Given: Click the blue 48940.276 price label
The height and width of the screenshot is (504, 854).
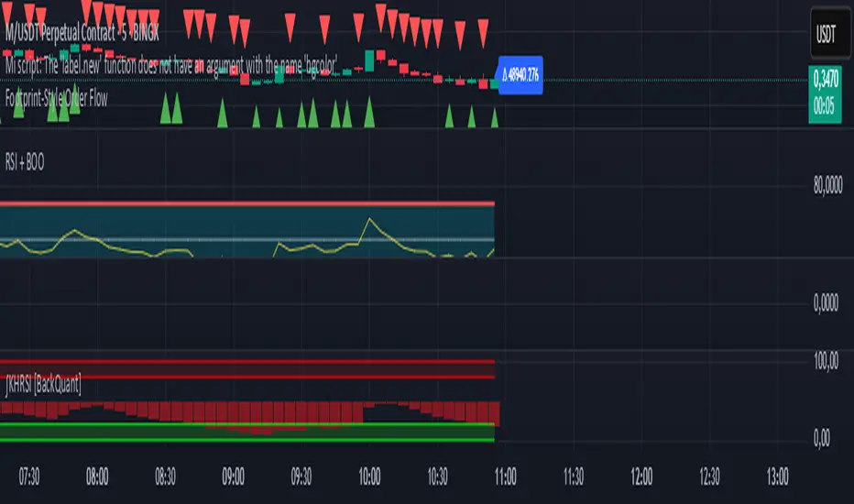Looking at the screenshot, I should [520, 74].
